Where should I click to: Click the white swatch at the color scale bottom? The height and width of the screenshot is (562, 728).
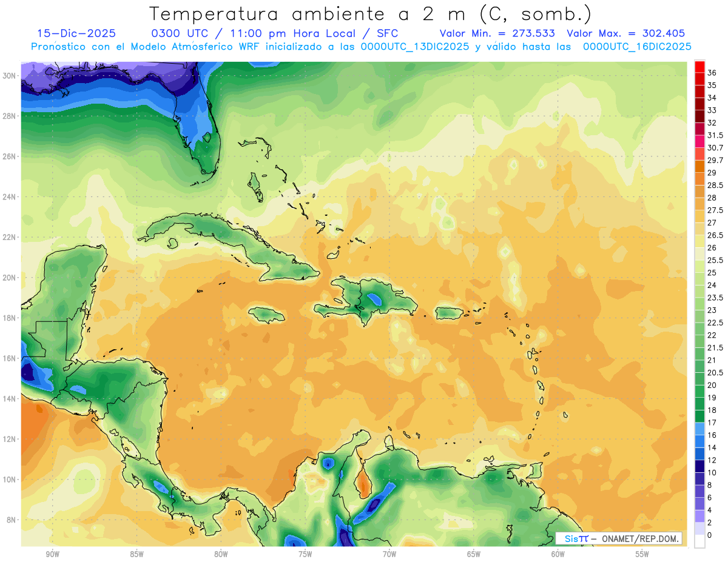click(699, 541)
